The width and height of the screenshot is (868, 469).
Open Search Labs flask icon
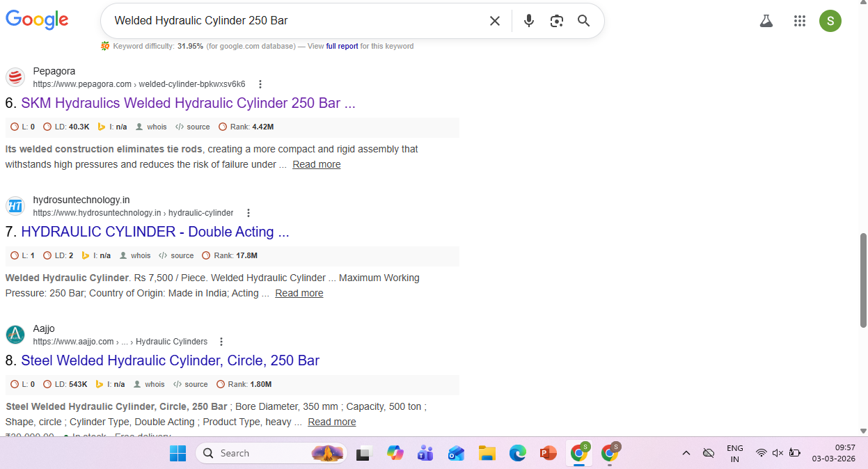[766, 21]
